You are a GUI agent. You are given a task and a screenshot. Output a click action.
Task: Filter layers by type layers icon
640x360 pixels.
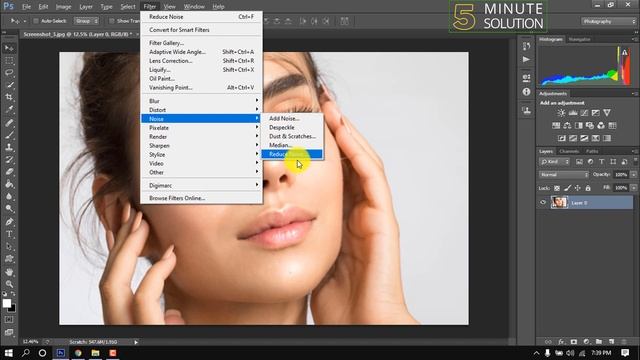pyautogui.click(x=602, y=162)
